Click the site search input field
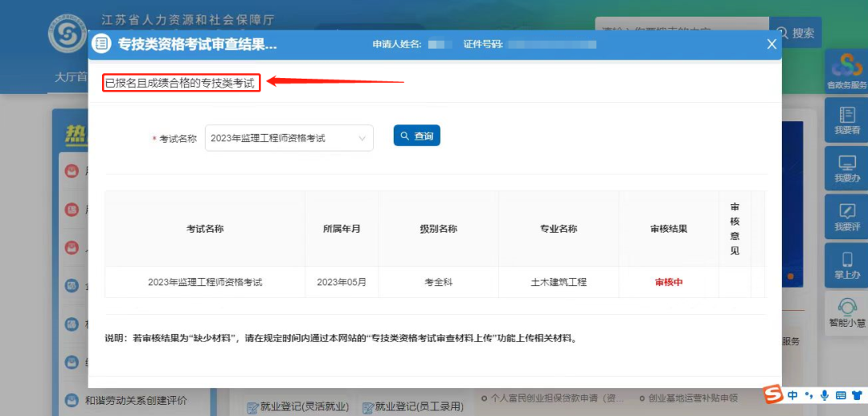Image resolution: width=868 pixels, height=416 pixels. [x=681, y=33]
